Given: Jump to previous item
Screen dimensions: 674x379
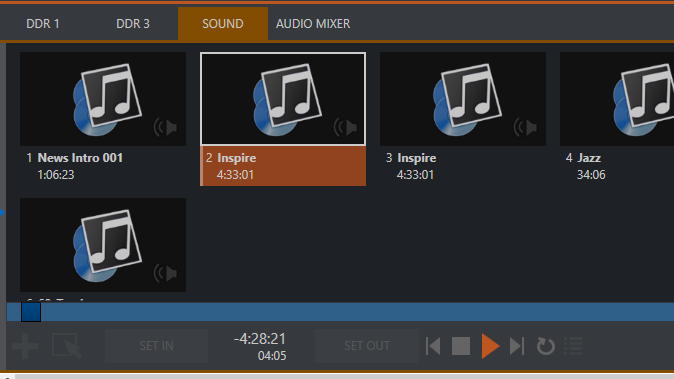Looking at the screenshot, I should 433,346.
